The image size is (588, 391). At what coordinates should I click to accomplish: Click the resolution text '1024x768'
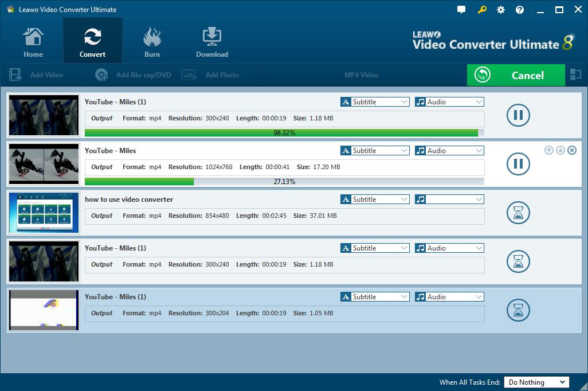click(219, 167)
